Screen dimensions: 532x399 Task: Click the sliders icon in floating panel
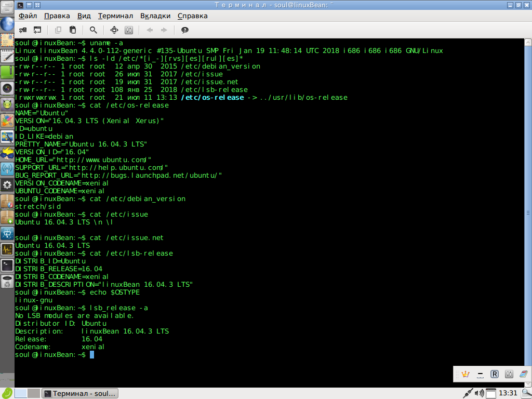[x=509, y=374]
